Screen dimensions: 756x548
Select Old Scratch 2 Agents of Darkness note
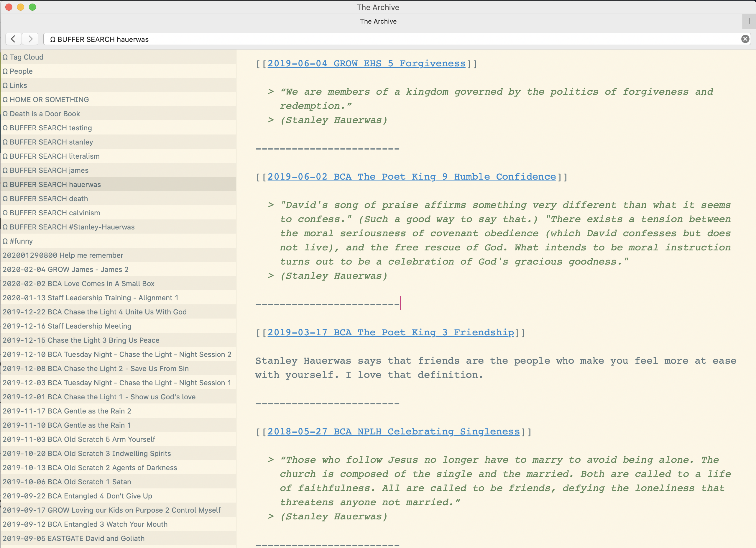click(118, 468)
